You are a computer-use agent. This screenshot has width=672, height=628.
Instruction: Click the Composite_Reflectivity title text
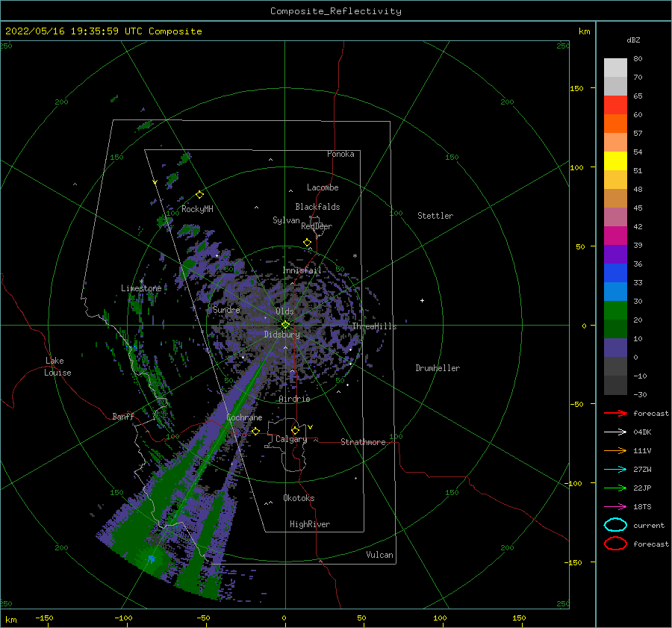[336, 11]
